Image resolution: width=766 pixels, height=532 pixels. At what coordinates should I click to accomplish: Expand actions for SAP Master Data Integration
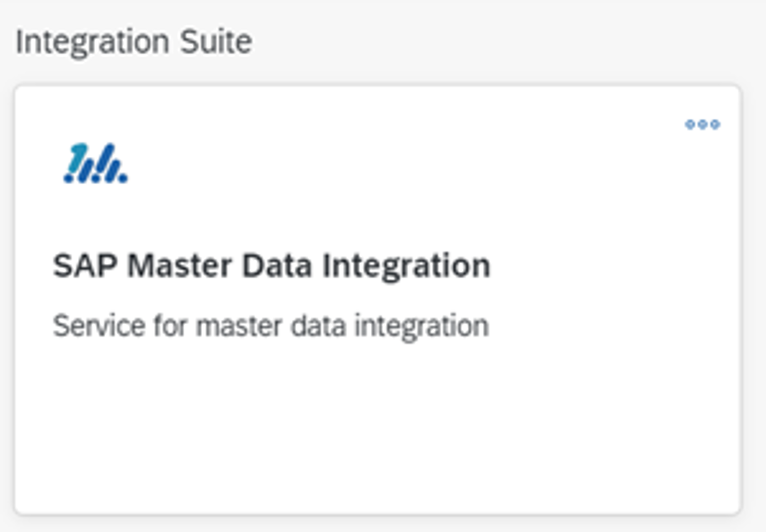702,124
